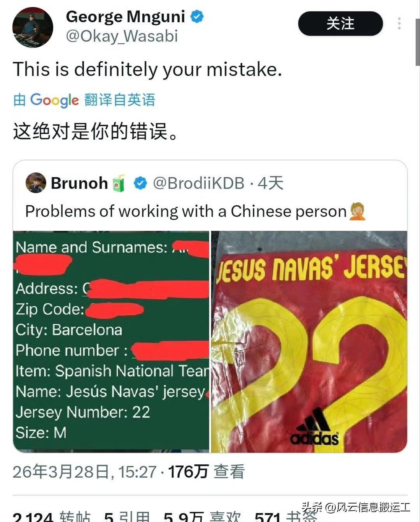Open George Mnguni's profile avatar

[x=33, y=28]
